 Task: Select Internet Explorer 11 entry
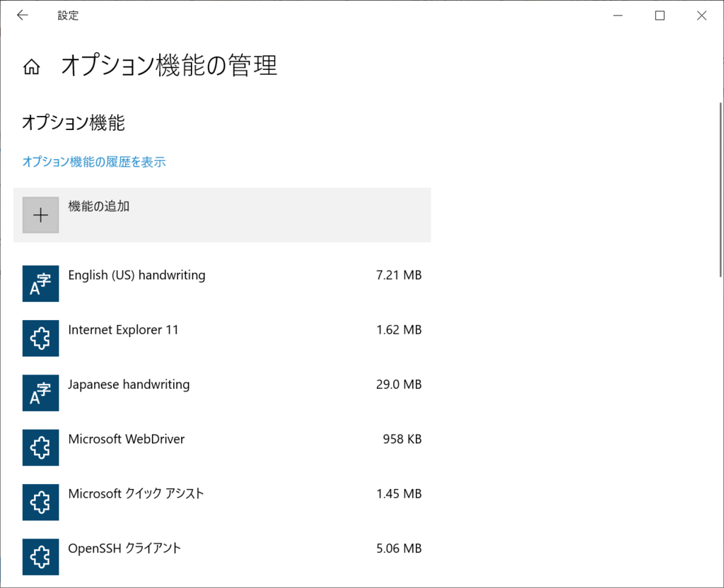(222, 339)
